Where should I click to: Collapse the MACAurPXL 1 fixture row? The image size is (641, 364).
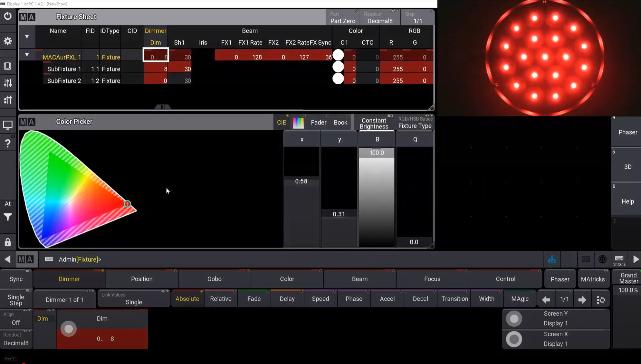27,55
